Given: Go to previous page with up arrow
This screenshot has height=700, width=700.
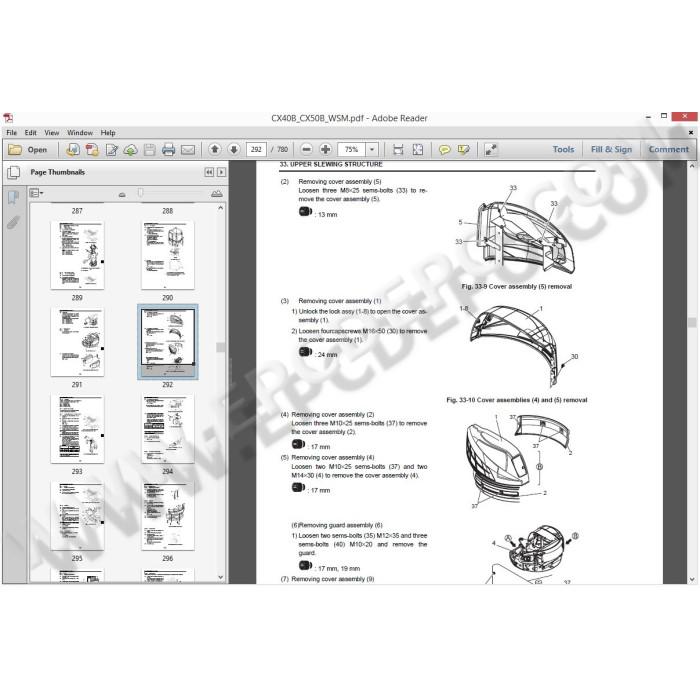Looking at the screenshot, I should point(215,150).
